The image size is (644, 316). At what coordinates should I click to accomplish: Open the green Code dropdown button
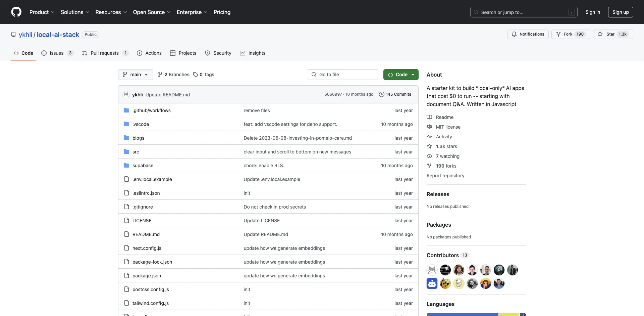pos(401,75)
